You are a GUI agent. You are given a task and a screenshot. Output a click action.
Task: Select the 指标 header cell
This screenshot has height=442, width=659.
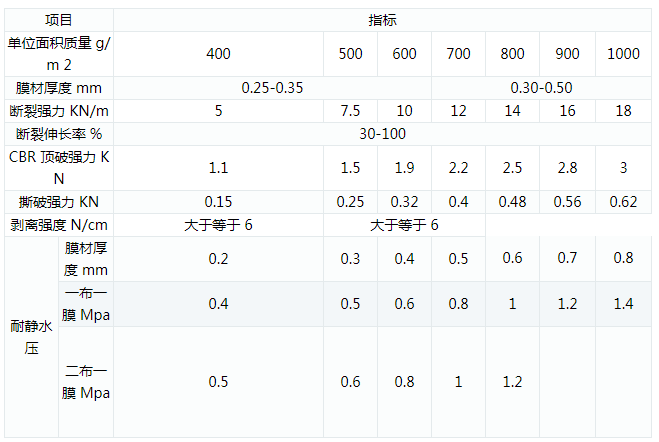pyautogui.click(x=382, y=20)
